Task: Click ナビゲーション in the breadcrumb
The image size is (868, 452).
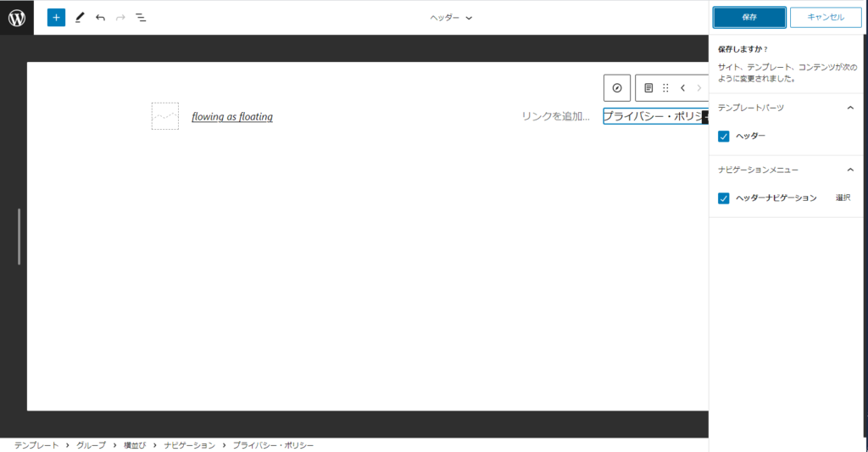Action: point(190,445)
